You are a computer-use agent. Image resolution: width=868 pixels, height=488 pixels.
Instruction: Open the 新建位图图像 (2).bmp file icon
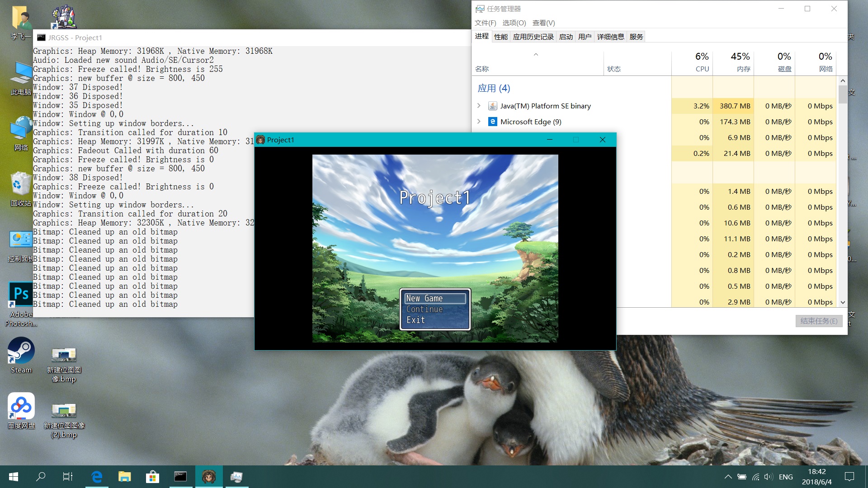64,421
